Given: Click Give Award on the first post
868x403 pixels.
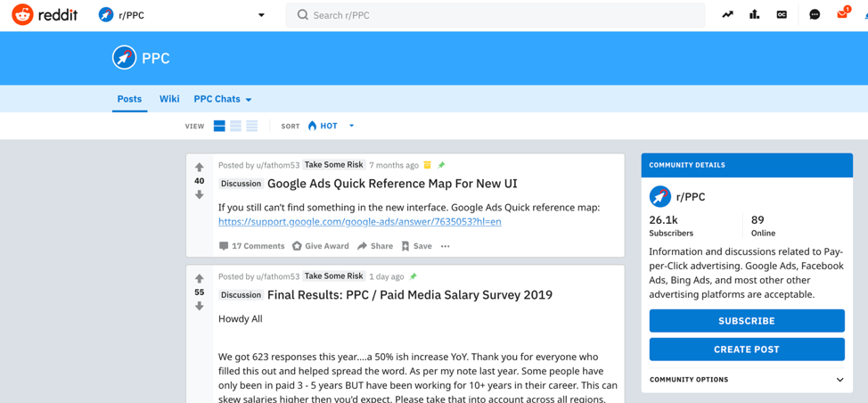Looking at the screenshot, I should [x=321, y=246].
